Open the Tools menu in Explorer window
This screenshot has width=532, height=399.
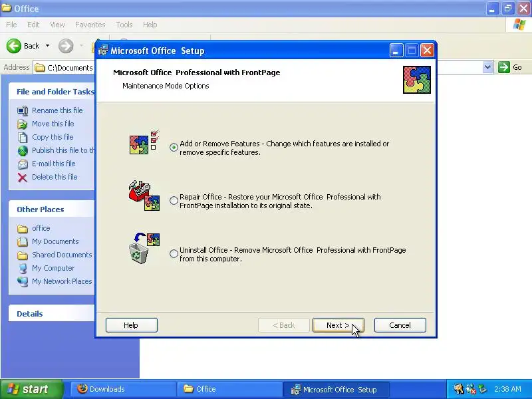click(x=124, y=25)
